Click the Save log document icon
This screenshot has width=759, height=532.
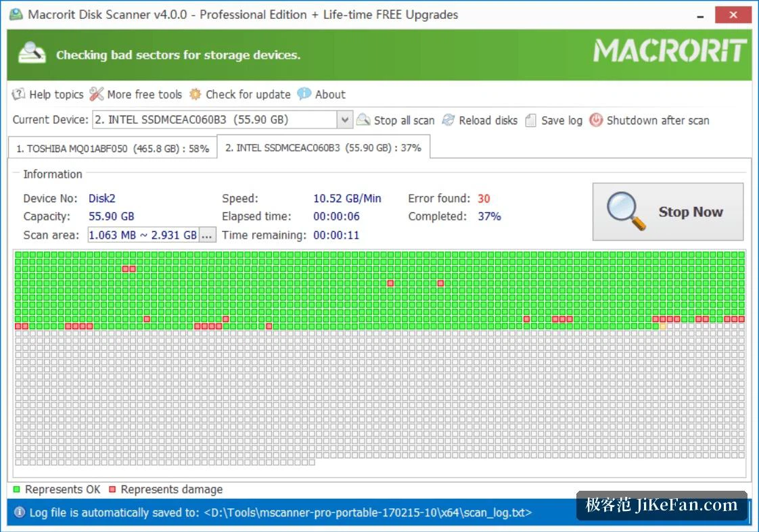click(x=530, y=120)
